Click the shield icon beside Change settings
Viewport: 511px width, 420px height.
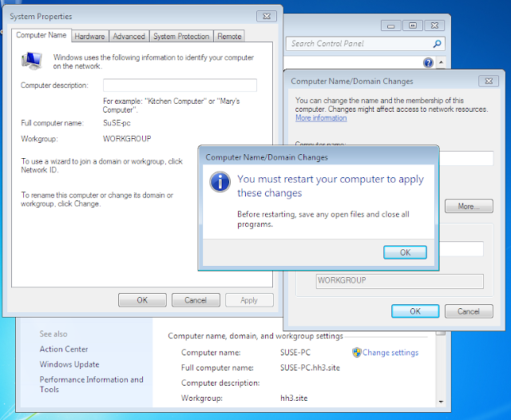(x=357, y=353)
